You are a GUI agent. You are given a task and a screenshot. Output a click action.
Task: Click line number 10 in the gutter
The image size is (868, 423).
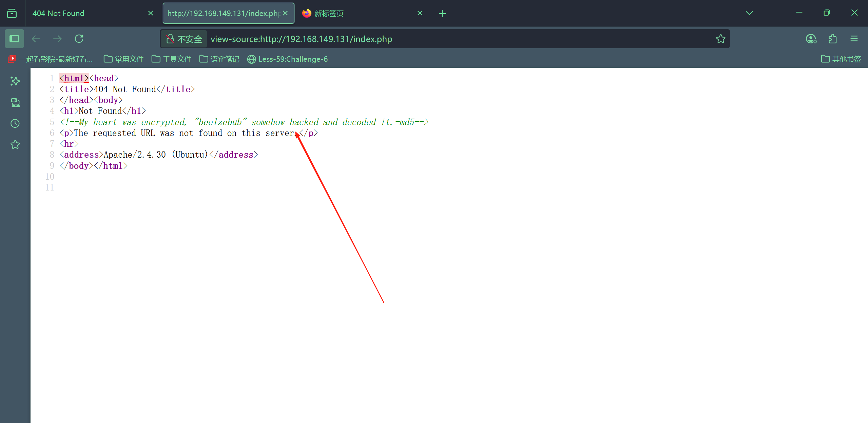click(50, 177)
